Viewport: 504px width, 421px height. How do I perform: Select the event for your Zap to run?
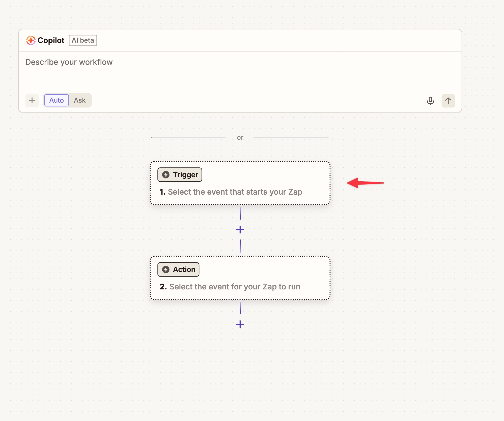click(235, 287)
